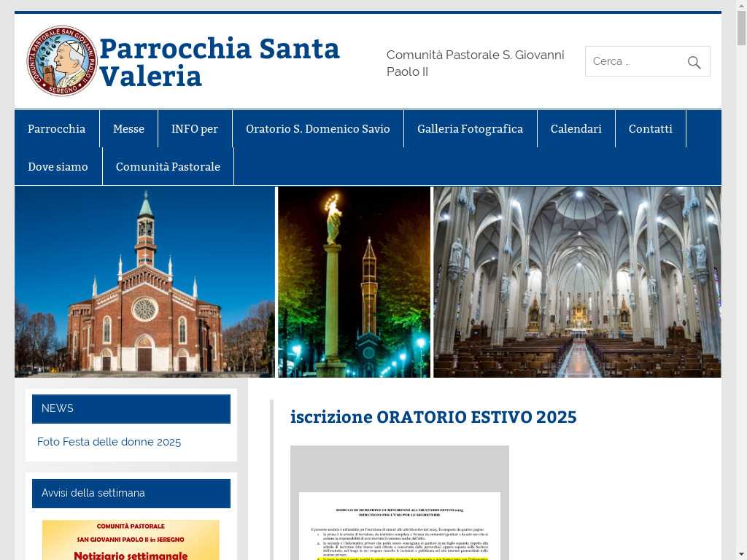Click the Comunità Pastorale round logo
The image size is (747, 560).
(62, 61)
